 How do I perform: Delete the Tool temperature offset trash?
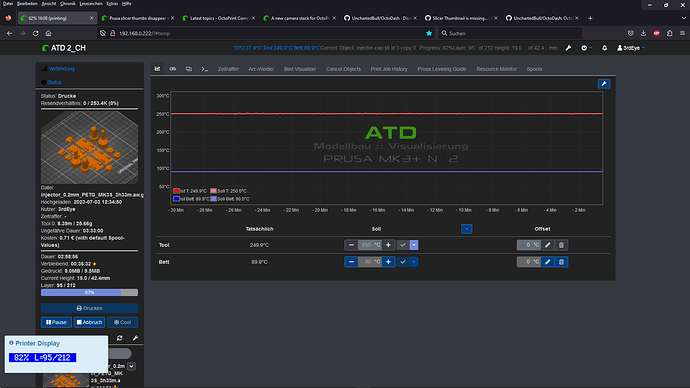561,245
